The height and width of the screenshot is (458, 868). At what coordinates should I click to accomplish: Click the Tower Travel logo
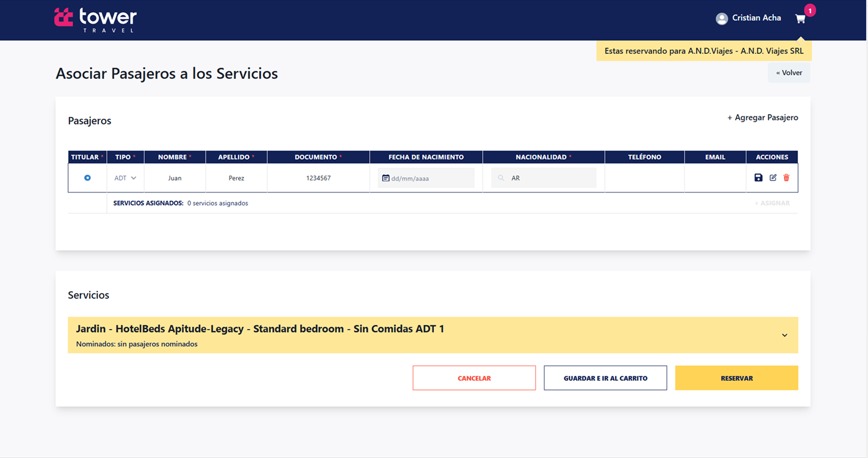(95, 20)
